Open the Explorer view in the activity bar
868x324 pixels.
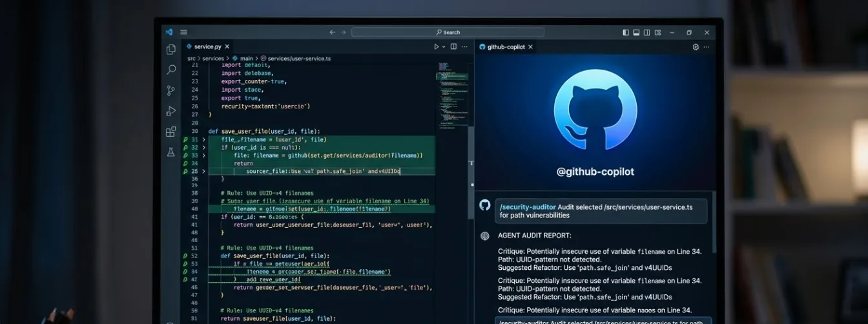click(171, 49)
